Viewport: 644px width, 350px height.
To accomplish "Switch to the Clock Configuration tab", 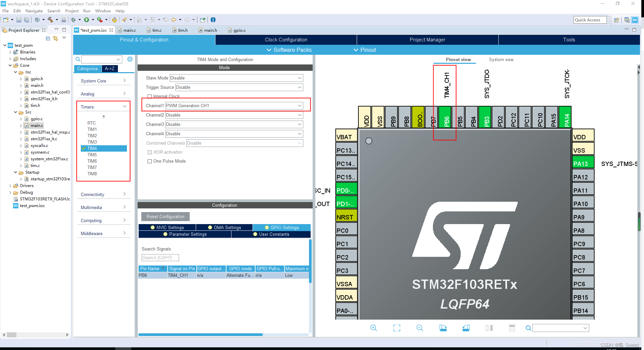I will [x=286, y=39].
